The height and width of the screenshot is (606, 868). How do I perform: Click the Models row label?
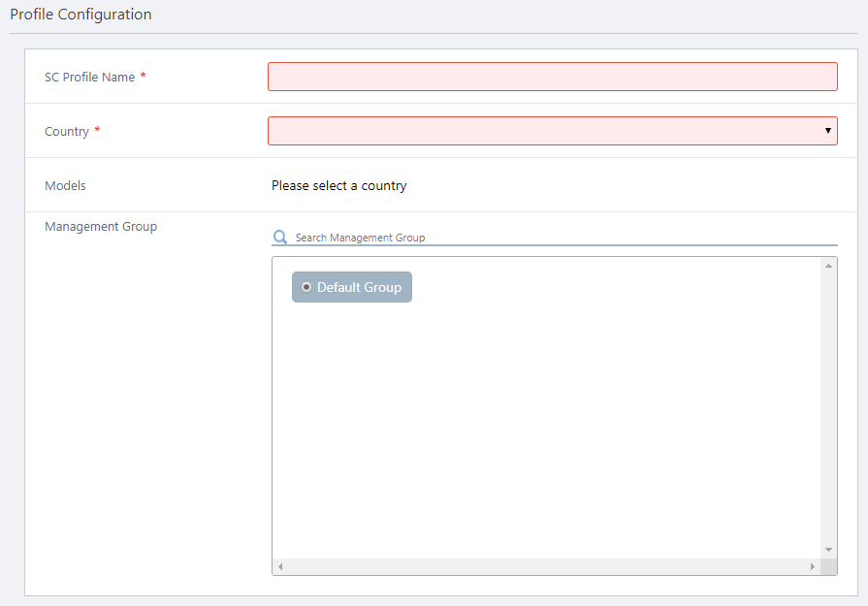click(65, 185)
